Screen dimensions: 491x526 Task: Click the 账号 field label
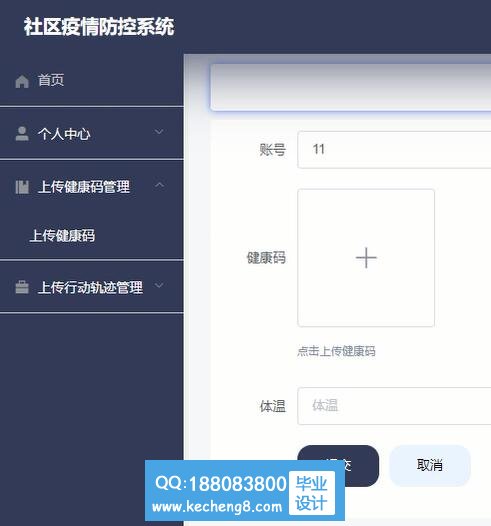273,150
